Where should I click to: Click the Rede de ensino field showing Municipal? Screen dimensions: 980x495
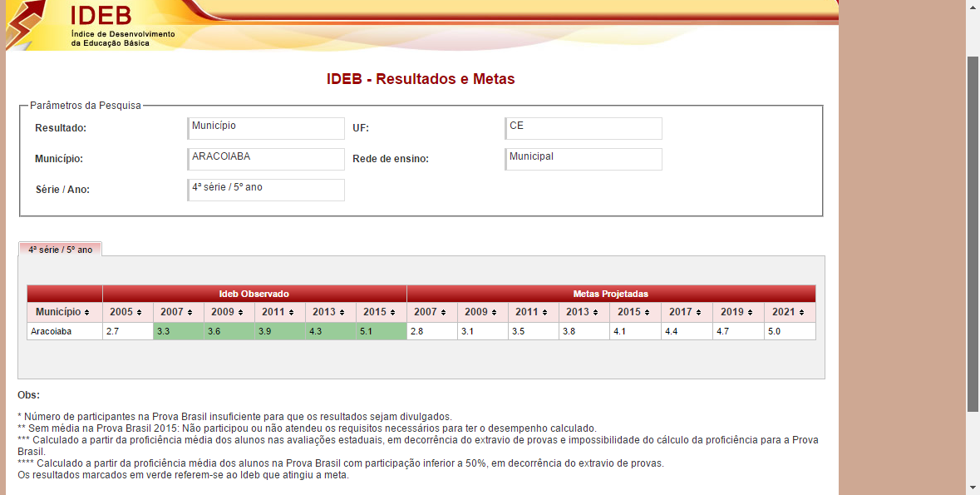point(584,159)
